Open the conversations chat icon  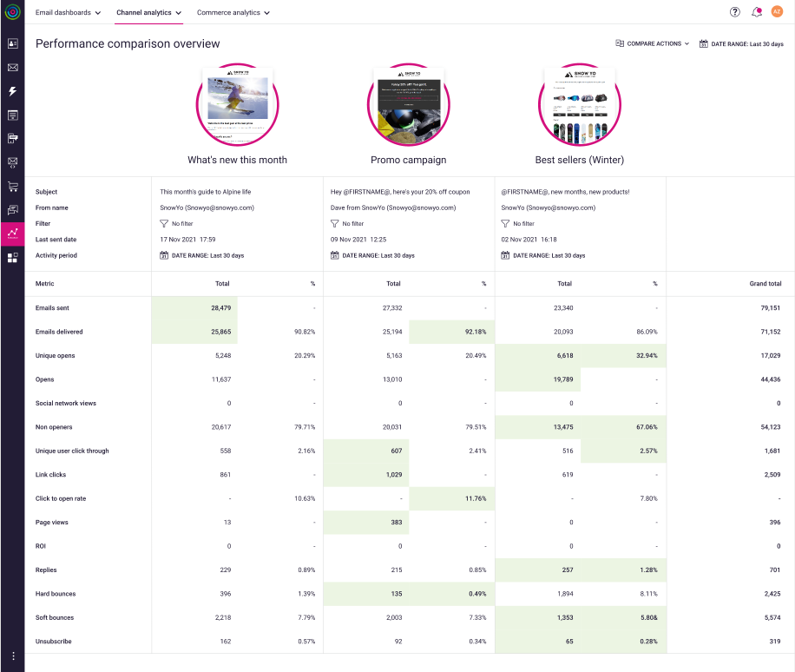click(11, 209)
